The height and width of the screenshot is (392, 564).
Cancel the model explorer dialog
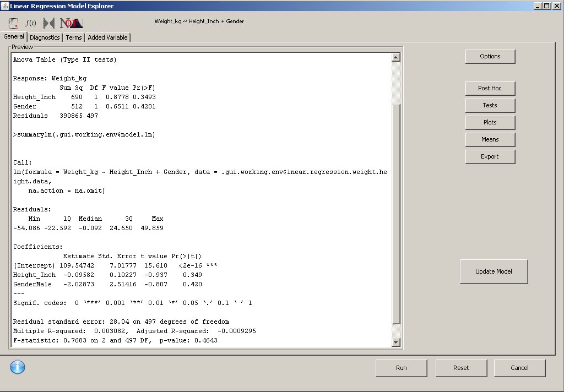(519, 368)
